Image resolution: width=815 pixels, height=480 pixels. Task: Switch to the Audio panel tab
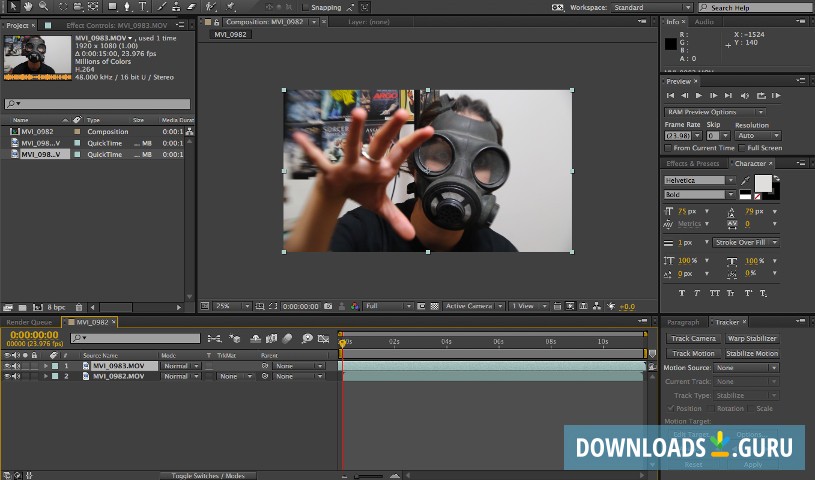tap(704, 22)
